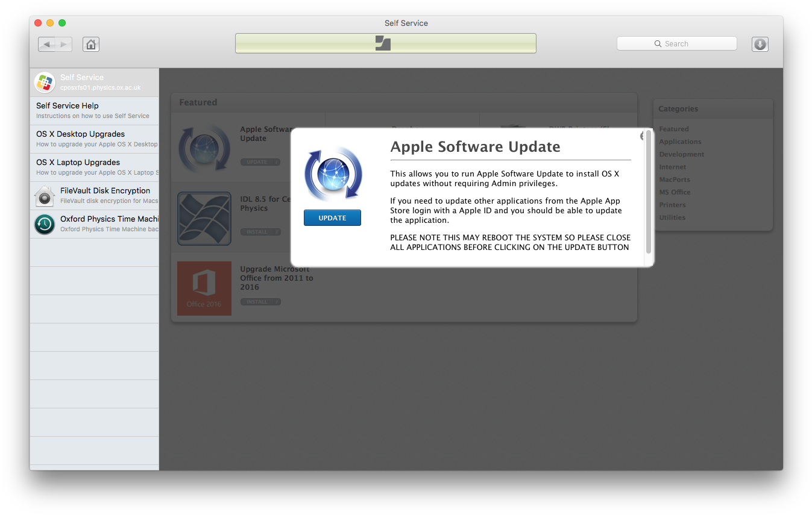Open the downloads arrow icon in toolbar
Screen dimensions: 812x515
click(x=760, y=44)
